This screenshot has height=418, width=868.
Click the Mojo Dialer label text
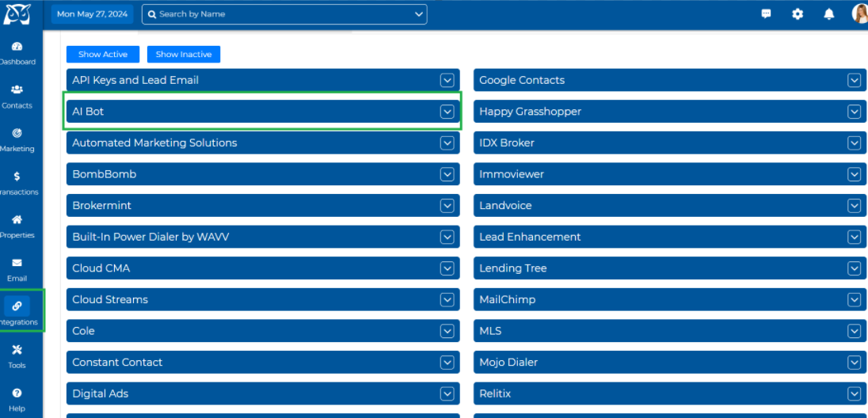pos(508,362)
